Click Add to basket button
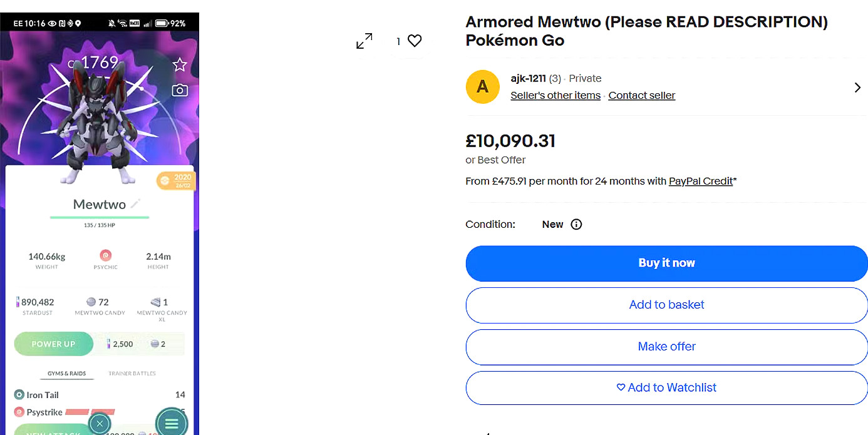This screenshot has height=435, width=868. [666, 305]
